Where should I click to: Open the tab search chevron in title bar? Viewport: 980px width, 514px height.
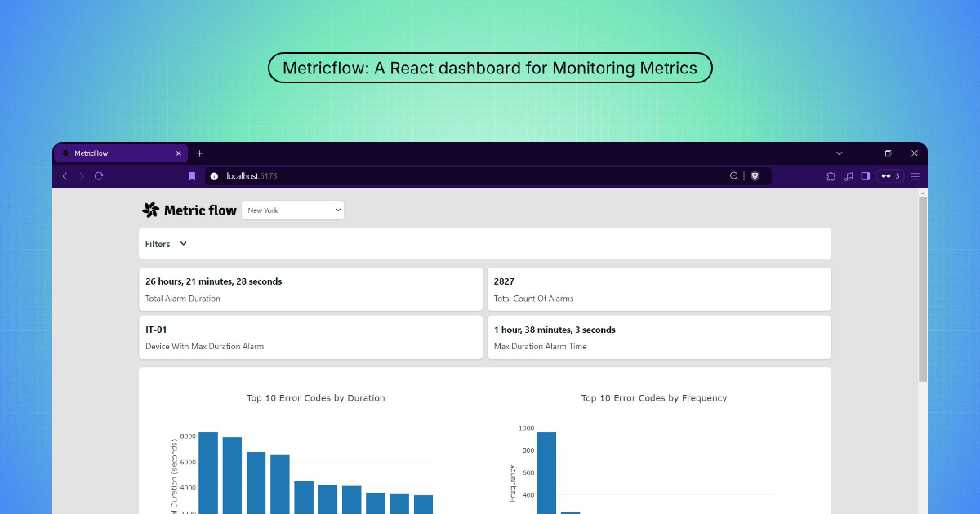click(x=839, y=153)
